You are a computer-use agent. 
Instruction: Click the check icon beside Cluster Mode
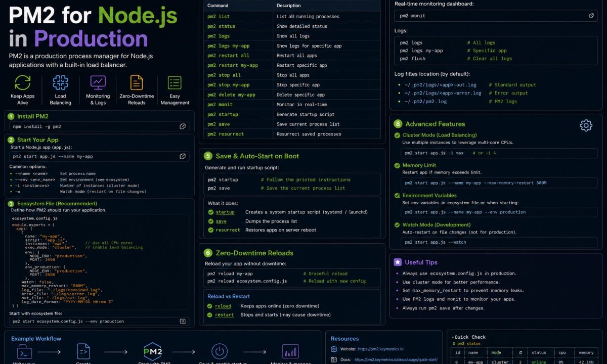click(397, 135)
